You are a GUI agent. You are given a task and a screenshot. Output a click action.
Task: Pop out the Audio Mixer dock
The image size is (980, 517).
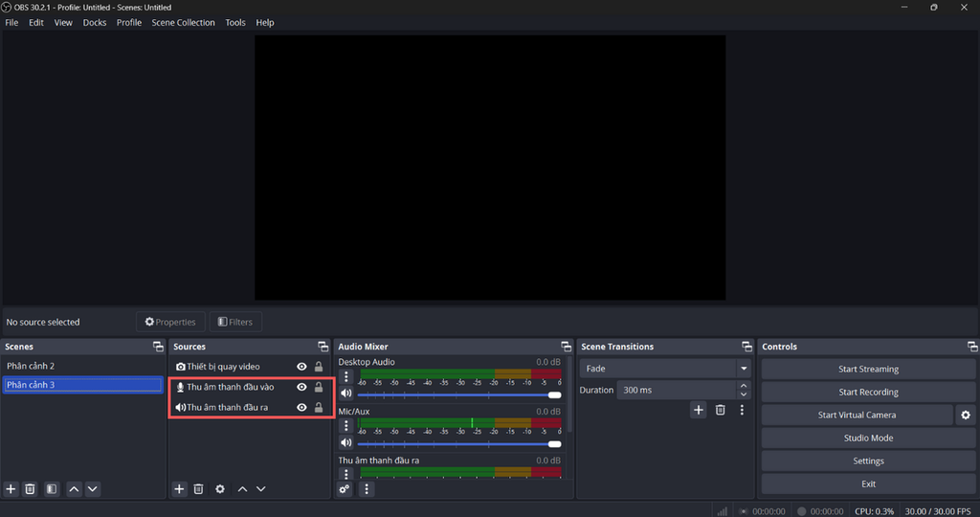pyautogui.click(x=567, y=347)
